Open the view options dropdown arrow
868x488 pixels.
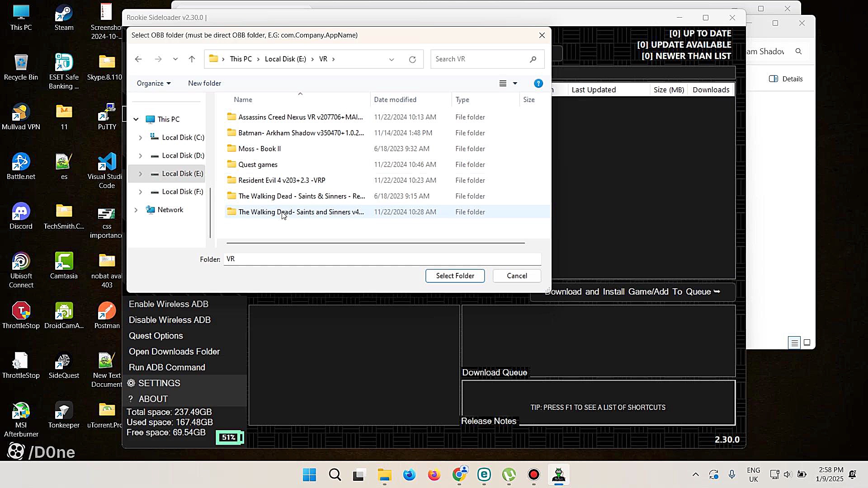515,83
